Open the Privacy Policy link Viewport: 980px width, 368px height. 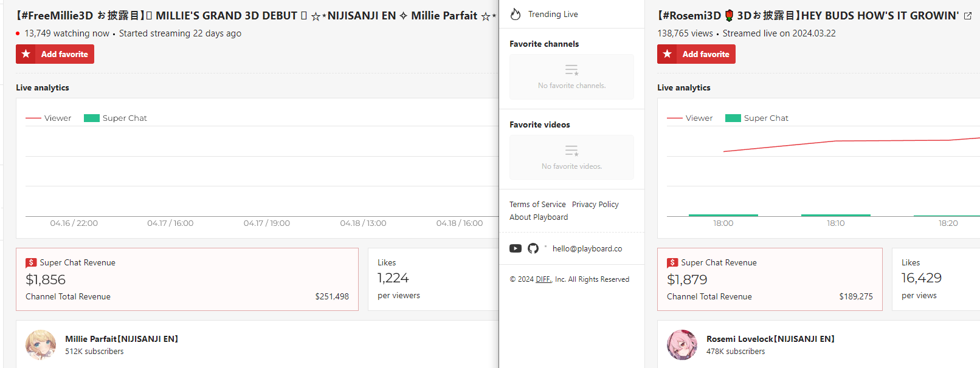(x=595, y=205)
